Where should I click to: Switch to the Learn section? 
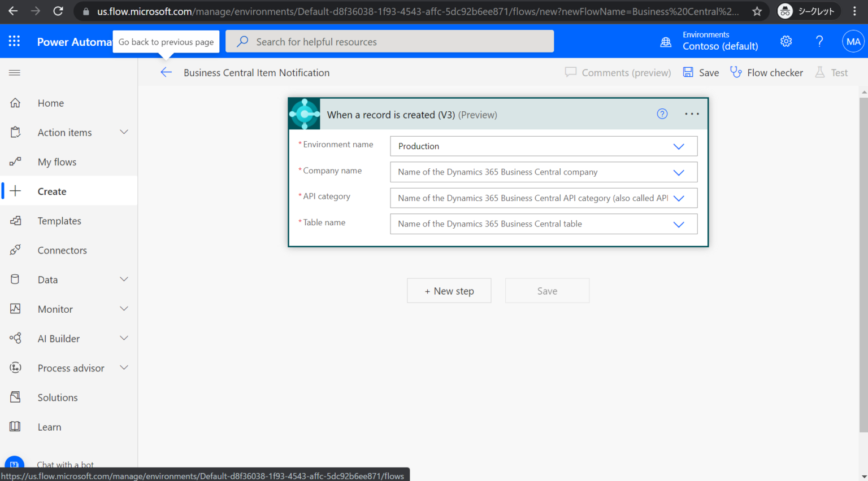coord(49,427)
